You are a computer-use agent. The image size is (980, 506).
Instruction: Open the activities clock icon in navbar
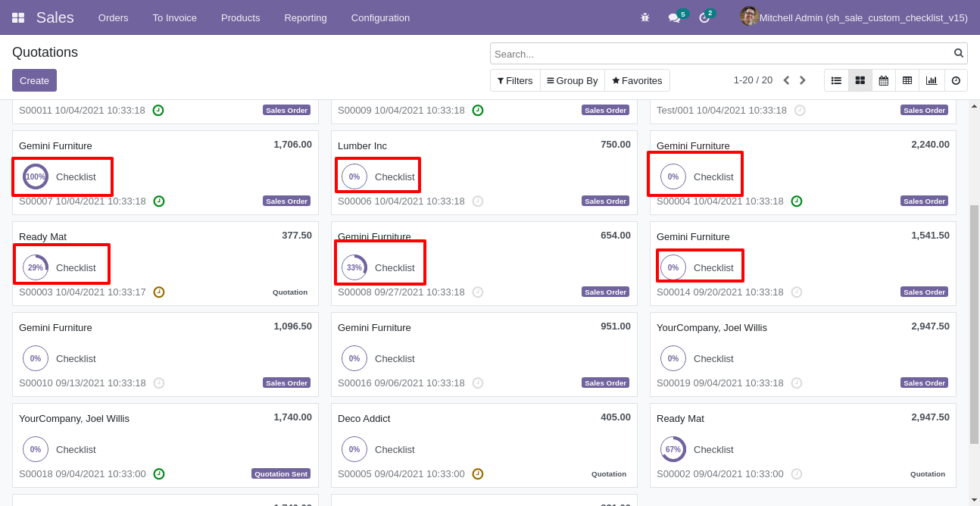704,17
